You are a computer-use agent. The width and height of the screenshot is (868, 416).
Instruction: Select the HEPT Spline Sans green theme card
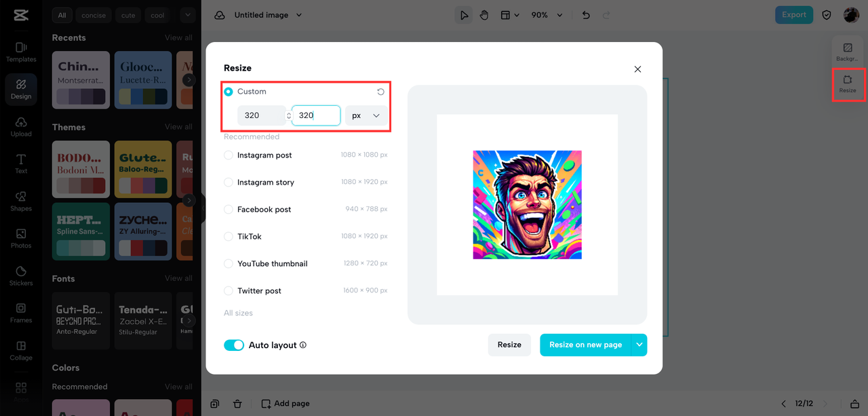(x=81, y=231)
